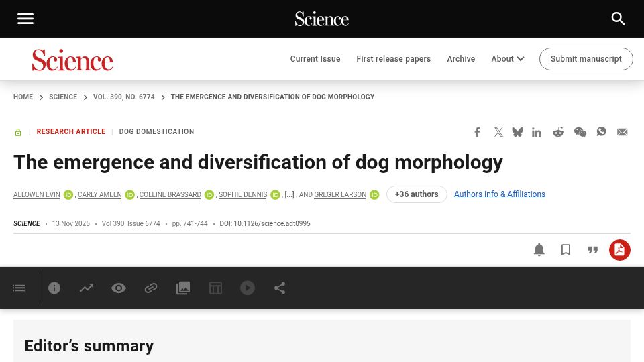
Task: Open site search with magnifier icon
Action: 618,19
